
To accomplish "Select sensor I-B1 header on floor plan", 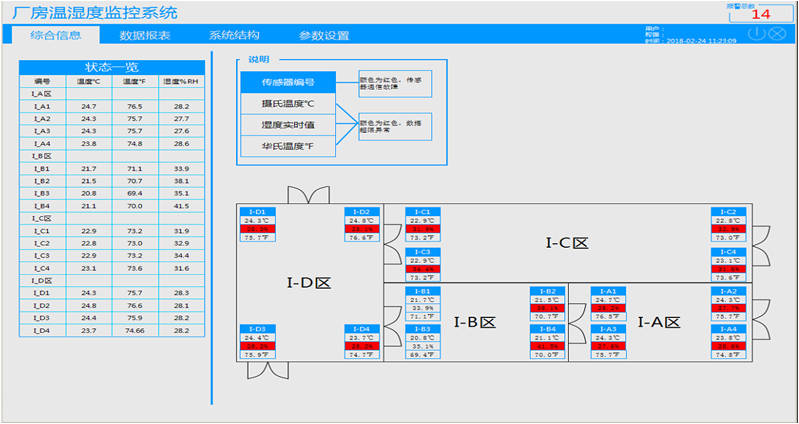I will (423, 291).
